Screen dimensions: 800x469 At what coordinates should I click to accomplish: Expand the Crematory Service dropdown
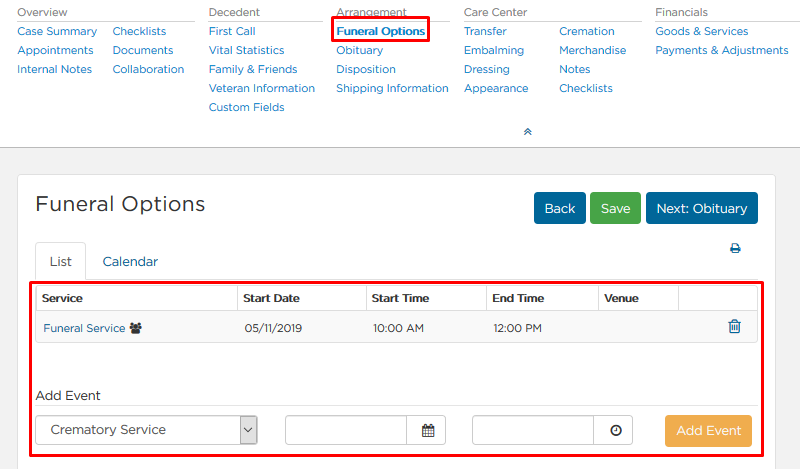(248, 430)
